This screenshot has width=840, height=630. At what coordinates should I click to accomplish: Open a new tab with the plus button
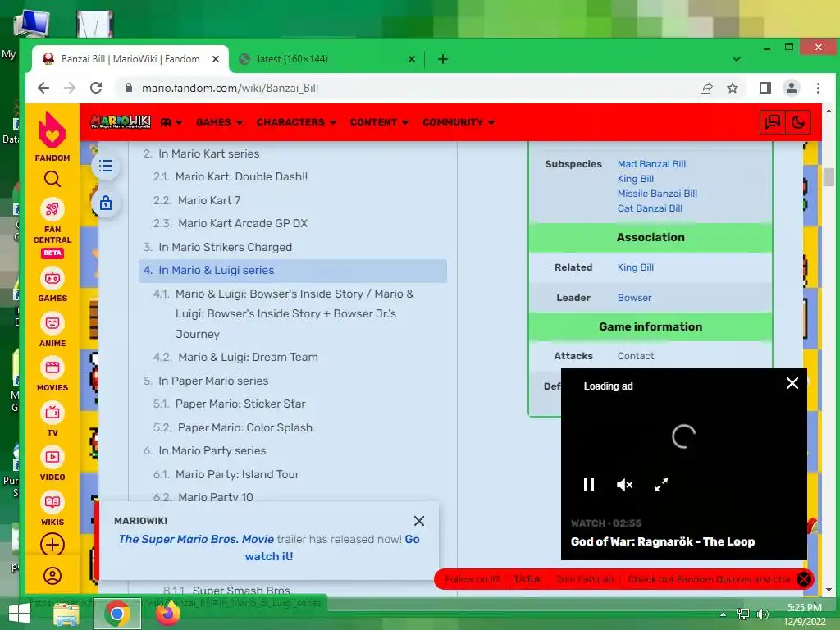442,59
